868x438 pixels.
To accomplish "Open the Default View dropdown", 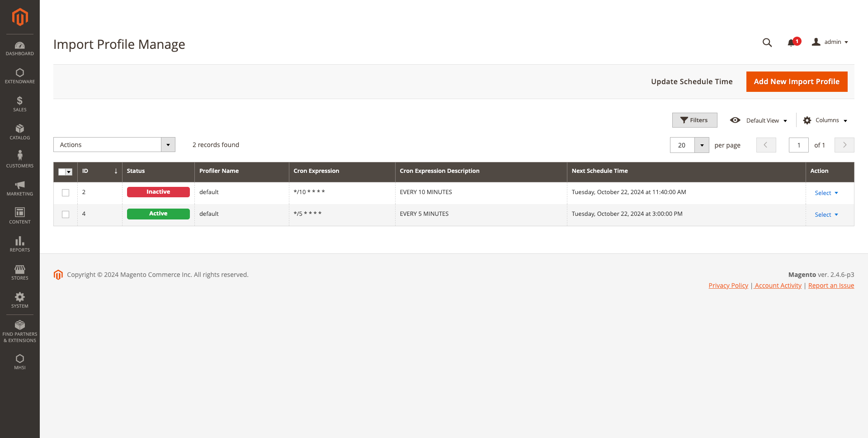I will pyautogui.click(x=759, y=120).
